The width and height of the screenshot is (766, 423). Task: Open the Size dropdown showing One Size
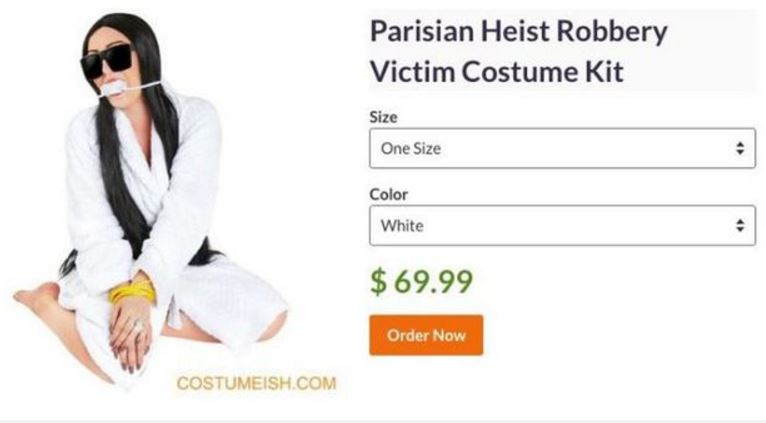coord(562,148)
